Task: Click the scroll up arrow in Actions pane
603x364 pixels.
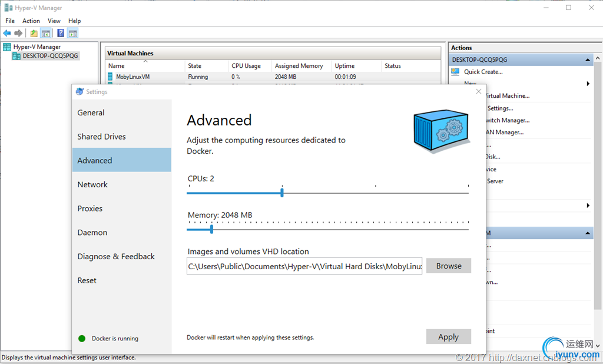Action: click(x=597, y=58)
